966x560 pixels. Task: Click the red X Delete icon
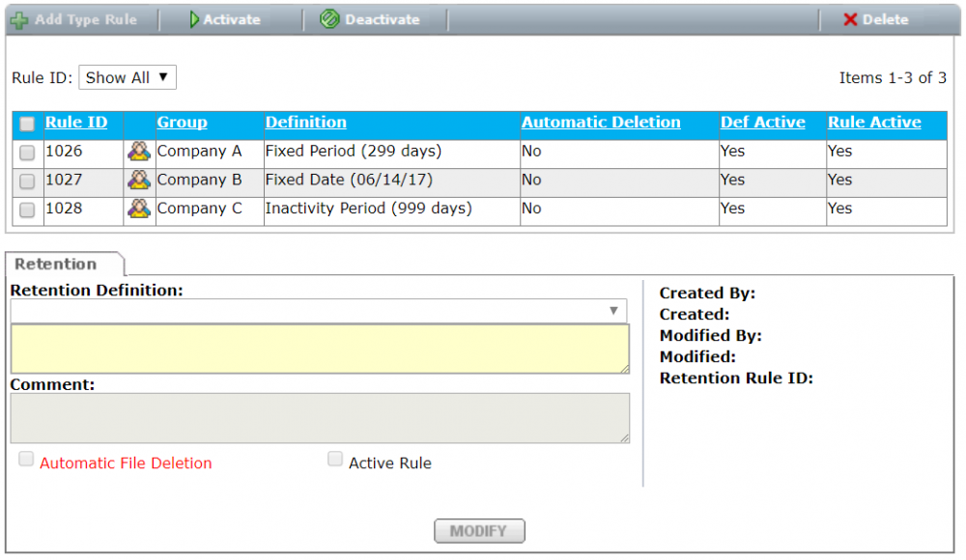(850, 19)
